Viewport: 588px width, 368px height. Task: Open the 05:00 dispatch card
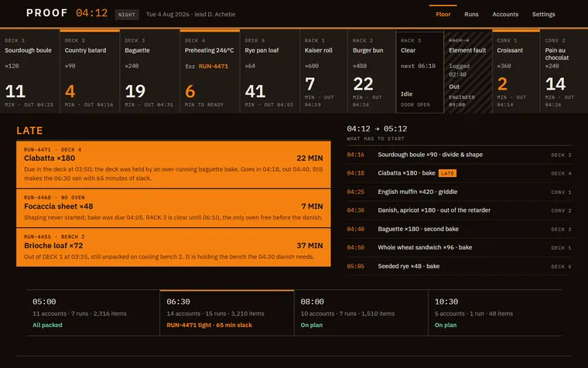(x=93, y=312)
